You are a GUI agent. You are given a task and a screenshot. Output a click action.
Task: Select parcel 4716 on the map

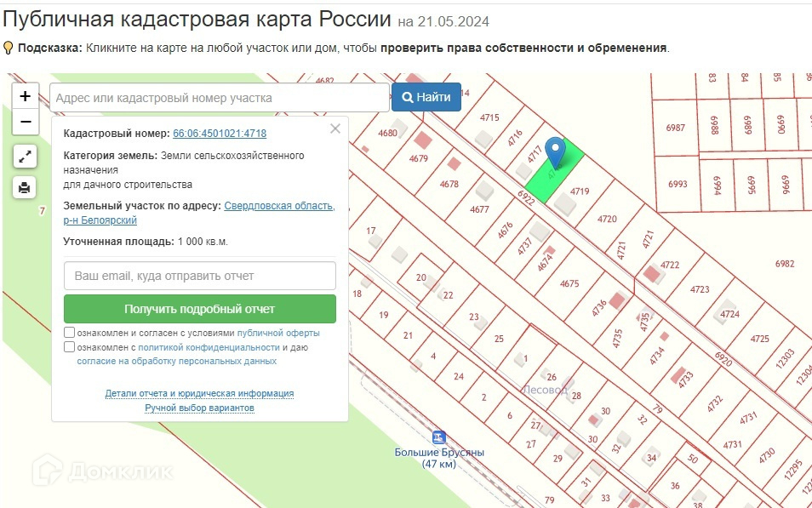point(515,138)
